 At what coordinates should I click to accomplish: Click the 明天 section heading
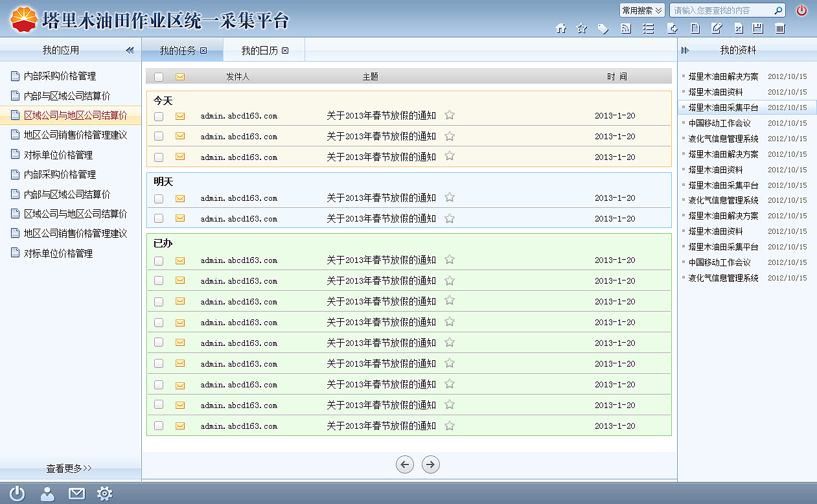pyautogui.click(x=163, y=182)
